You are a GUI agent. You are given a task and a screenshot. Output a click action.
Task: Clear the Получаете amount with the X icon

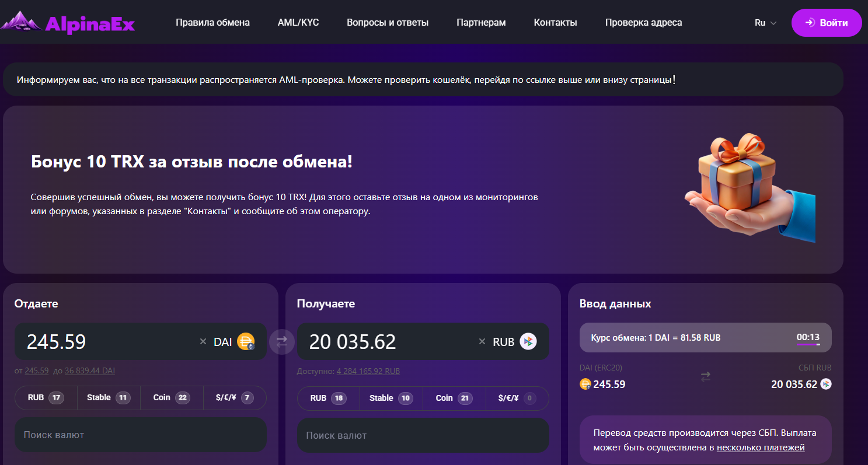pos(482,342)
